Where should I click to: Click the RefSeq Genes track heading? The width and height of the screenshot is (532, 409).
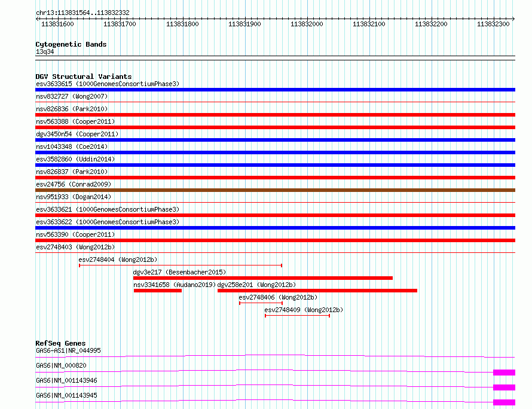click(60, 343)
